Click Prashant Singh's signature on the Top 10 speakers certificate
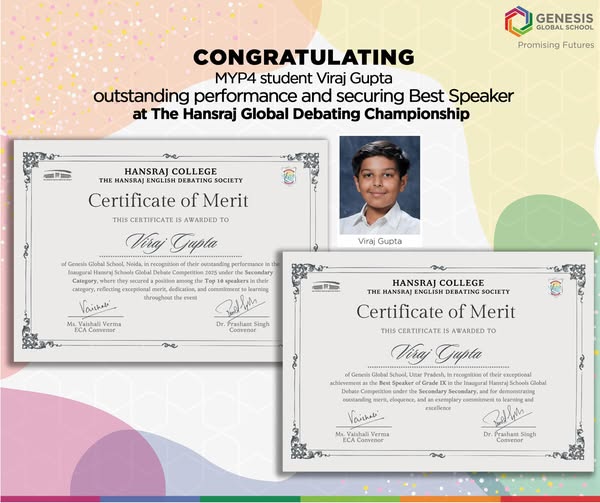600x503 pixels. point(230,300)
